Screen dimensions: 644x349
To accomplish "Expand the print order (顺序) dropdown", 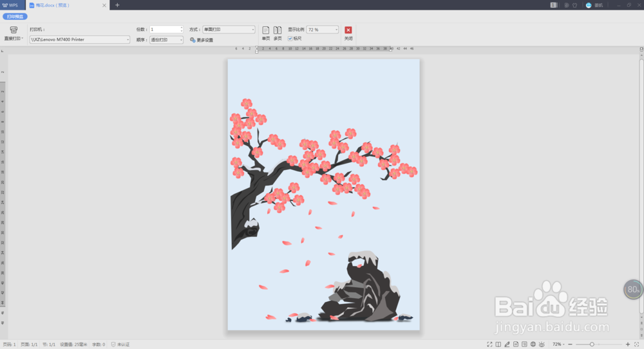I will coord(166,40).
